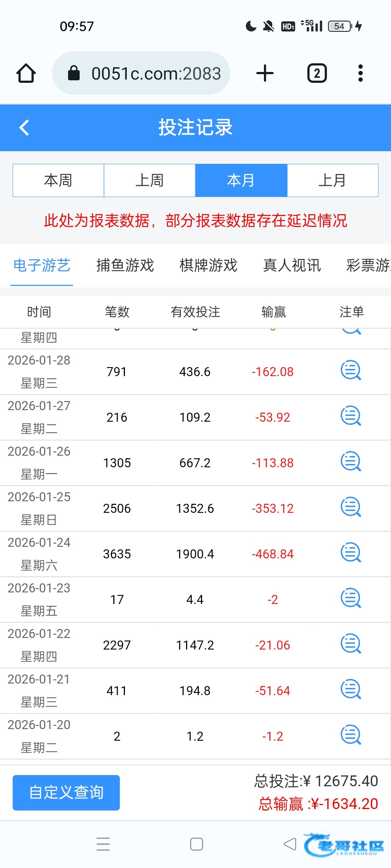Select the 上月 time range
Image resolution: width=391 pixels, height=868 pixels.
click(332, 180)
